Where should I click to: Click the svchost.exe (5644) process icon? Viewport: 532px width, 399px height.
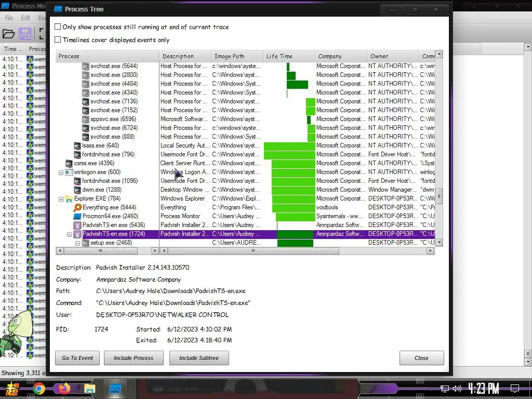pyautogui.click(x=86, y=66)
